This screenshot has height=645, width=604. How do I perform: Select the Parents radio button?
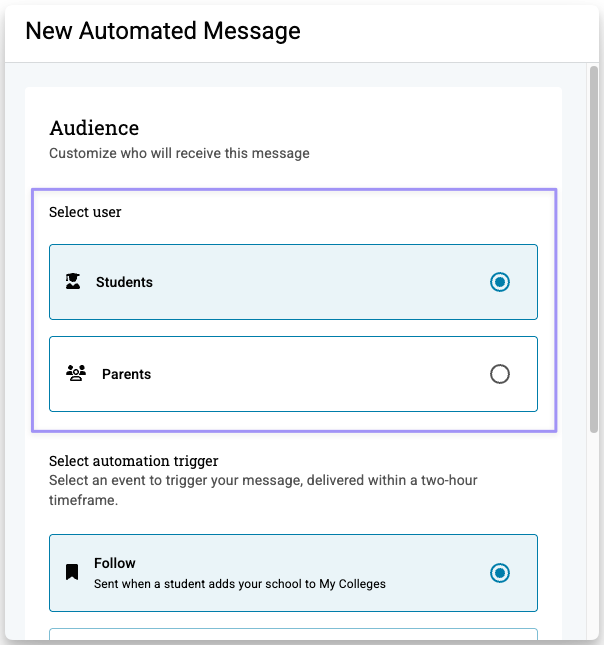tap(500, 374)
